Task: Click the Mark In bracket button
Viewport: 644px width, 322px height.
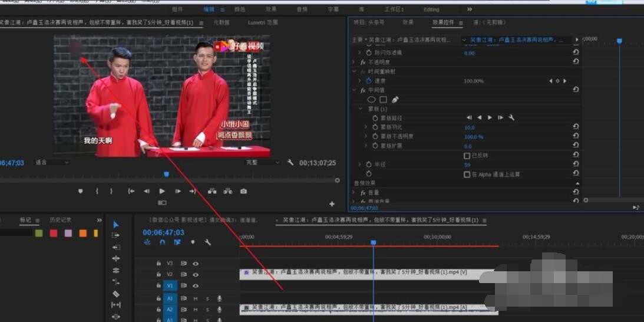Action: (97, 191)
